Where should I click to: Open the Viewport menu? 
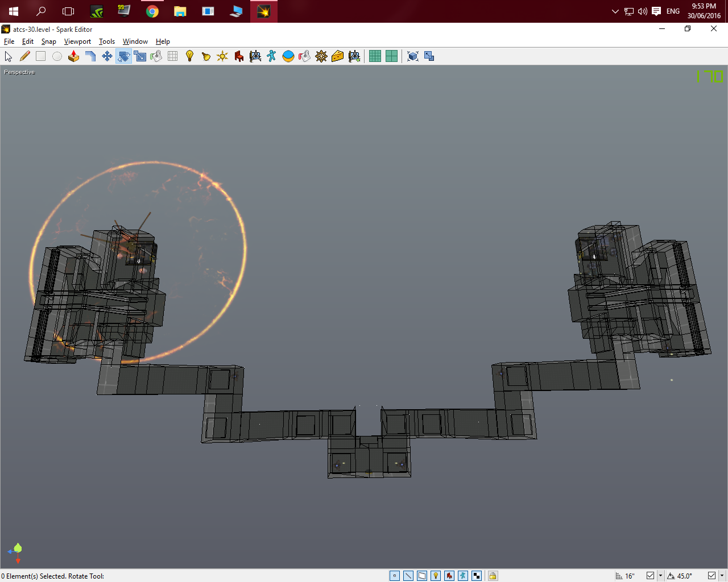click(x=77, y=41)
